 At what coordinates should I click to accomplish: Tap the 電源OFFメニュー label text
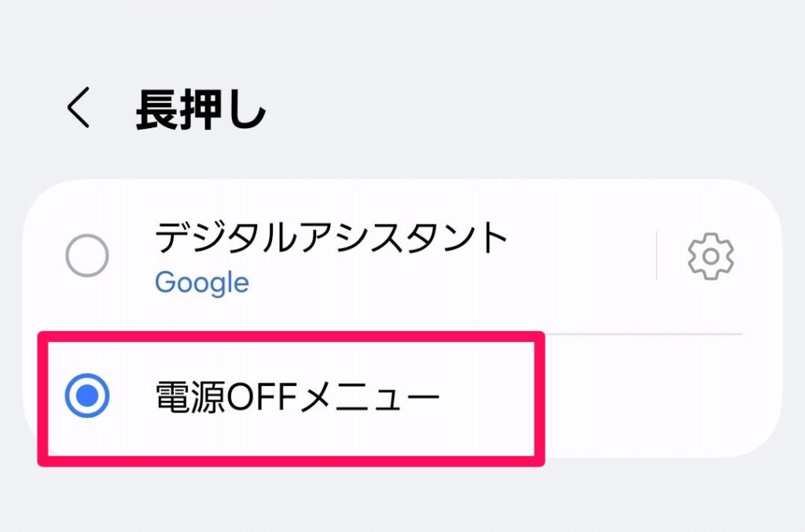(x=298, y=397)
